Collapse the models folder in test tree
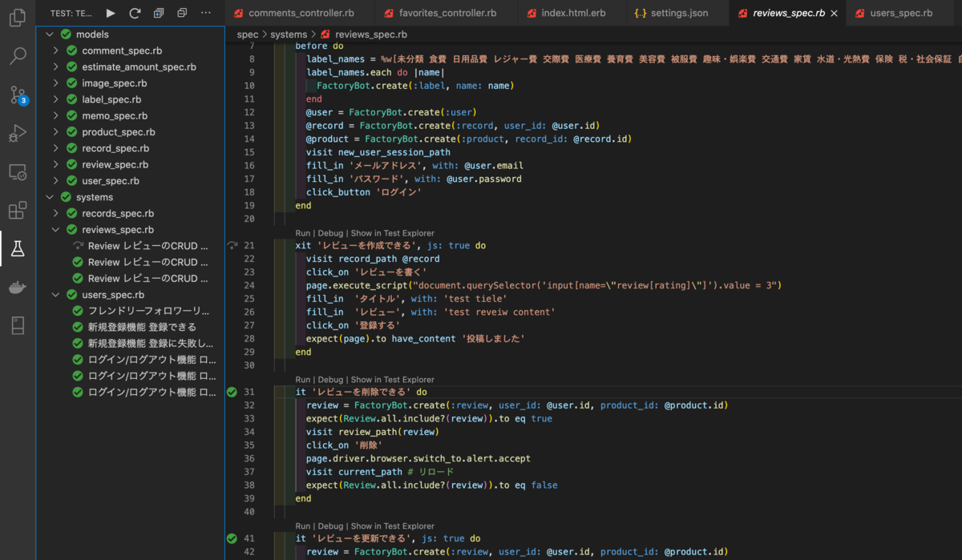Screen dimensions: 962x560 tap(50, 34)
